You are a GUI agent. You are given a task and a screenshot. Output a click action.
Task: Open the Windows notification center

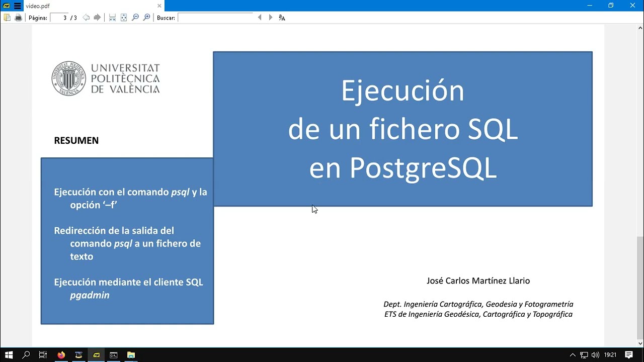pos(629,355)
